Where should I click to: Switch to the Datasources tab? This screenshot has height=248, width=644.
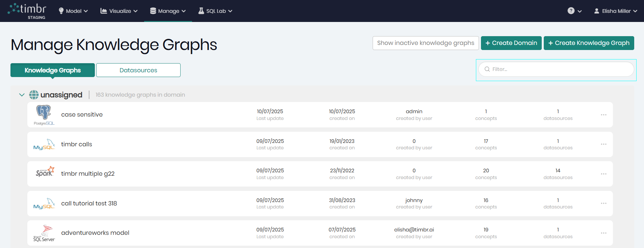point(138,70)
